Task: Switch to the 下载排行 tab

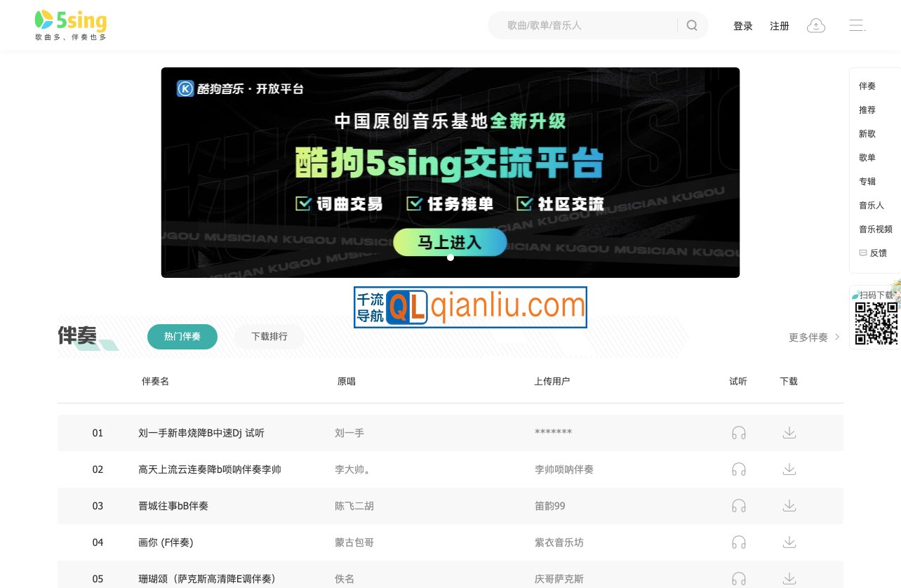Action: click(x=269, y=337)
